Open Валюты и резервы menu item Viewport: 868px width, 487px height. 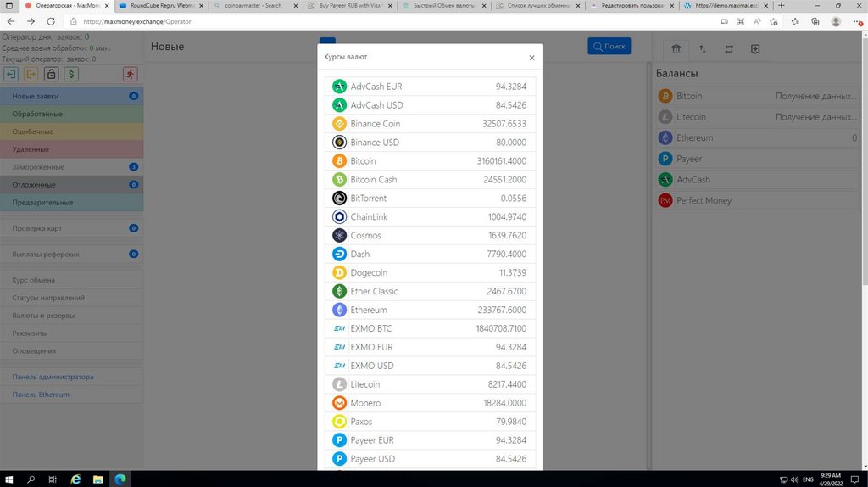[71, 316]
